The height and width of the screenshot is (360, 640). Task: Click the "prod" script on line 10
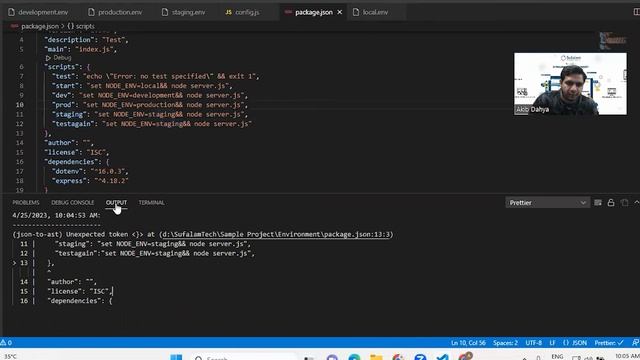(x=150, y=105)
